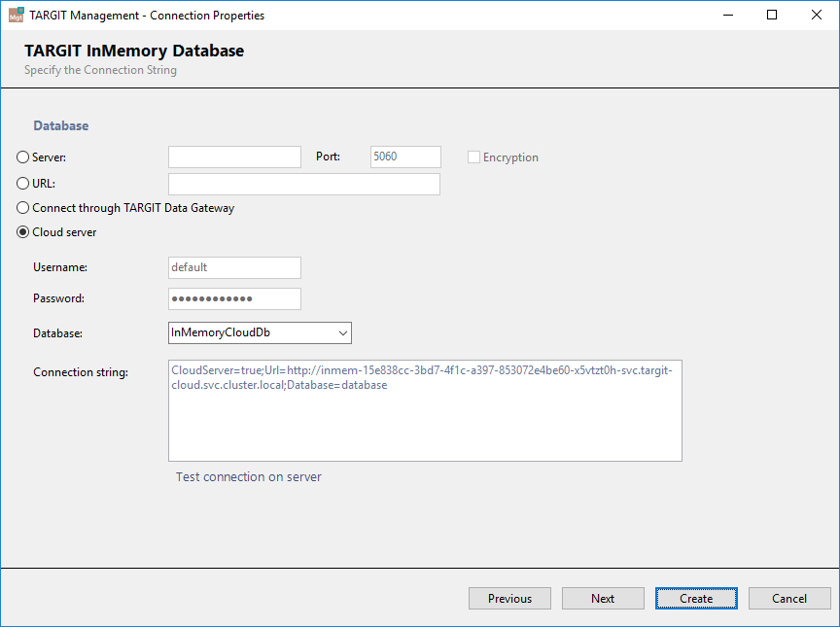Click the Server name input field
Image resolution: width=840 pixels, height=627 pixels.
pyautogui.click(x=234, y=157)
